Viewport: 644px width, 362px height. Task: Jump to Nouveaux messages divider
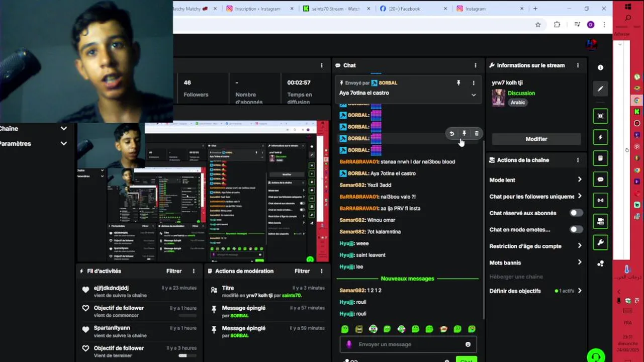coord(407,279)
